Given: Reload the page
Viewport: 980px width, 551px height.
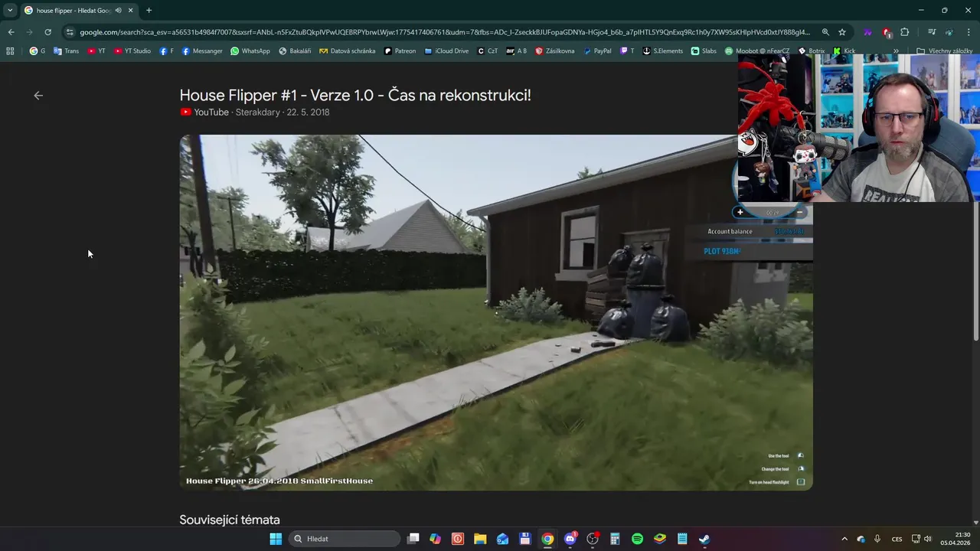Looking at the screenshot, I should (x=47, y=32).
